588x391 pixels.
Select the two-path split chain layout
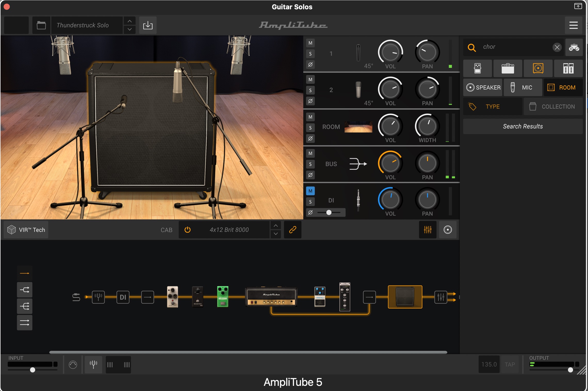(25, 290)
